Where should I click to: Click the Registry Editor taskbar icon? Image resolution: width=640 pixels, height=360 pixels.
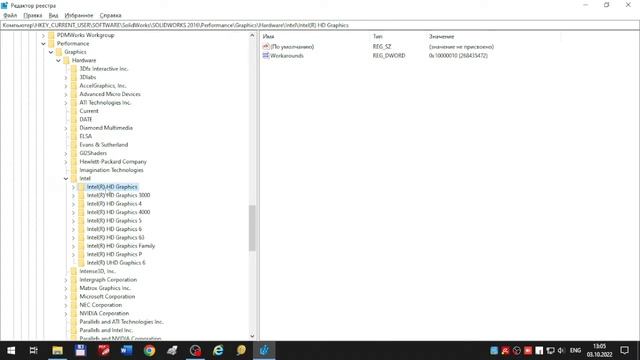point(264,351)
